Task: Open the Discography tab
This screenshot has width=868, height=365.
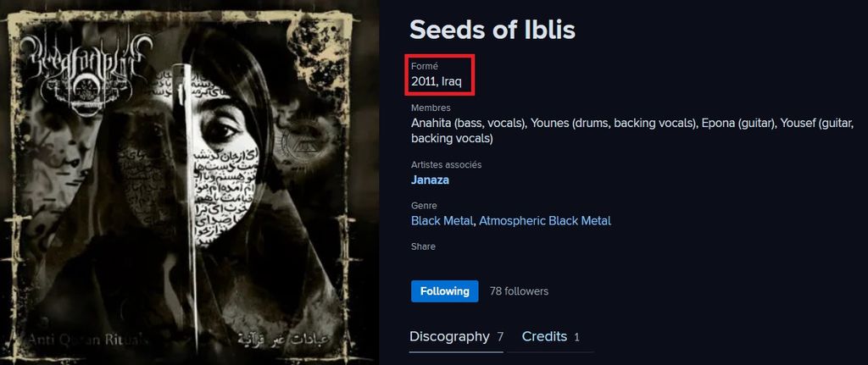Action: tap(449, 336)
